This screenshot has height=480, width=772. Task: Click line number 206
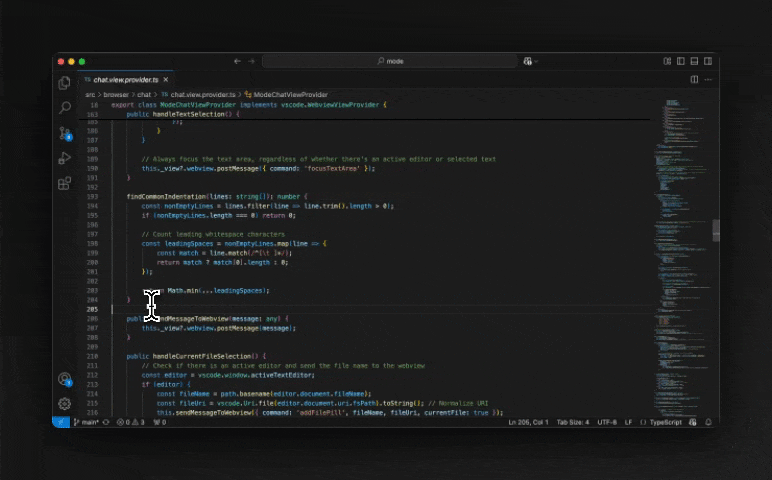pos(93,319)
